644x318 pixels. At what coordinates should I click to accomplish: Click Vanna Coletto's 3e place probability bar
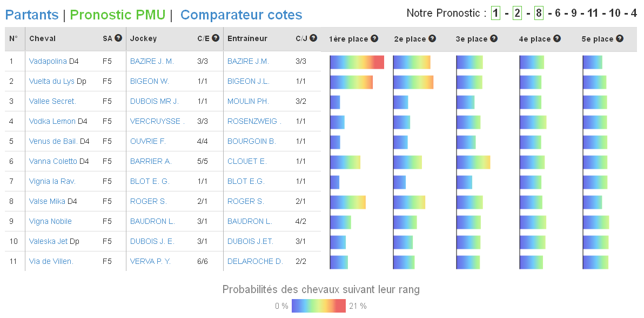pos(473,162)
